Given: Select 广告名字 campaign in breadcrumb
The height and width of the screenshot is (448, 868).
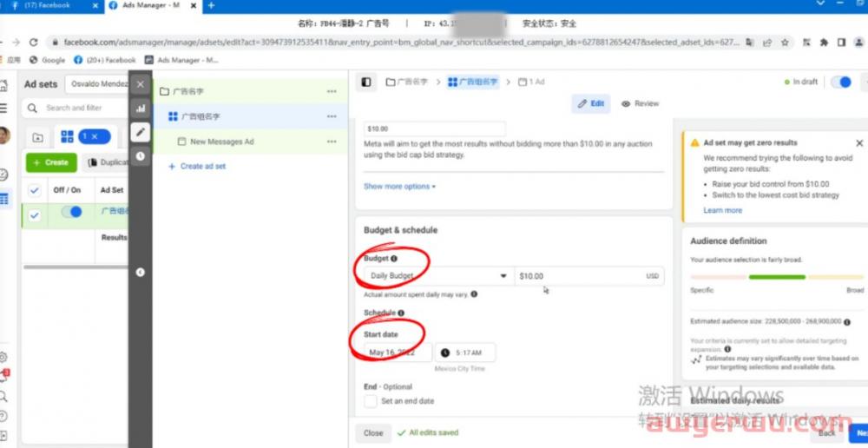Looking at the screenshot, I should [407, 82].
